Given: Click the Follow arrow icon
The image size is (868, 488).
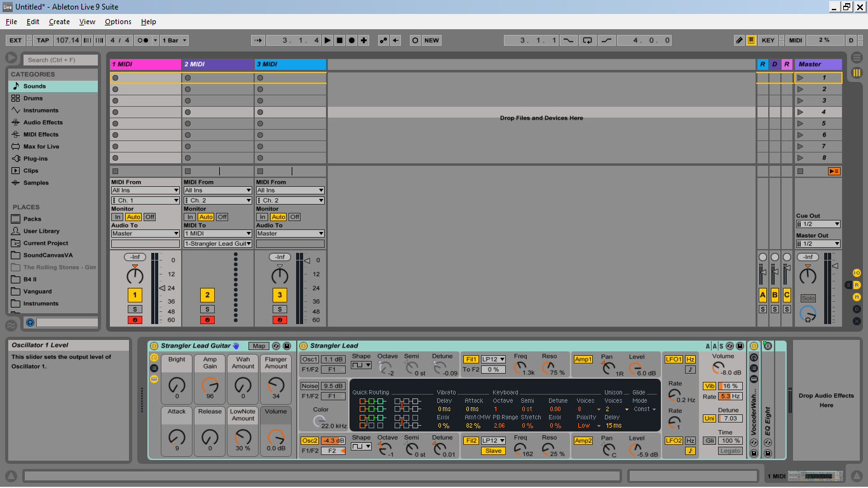Looking at the screenshot, I should (257, 40).
